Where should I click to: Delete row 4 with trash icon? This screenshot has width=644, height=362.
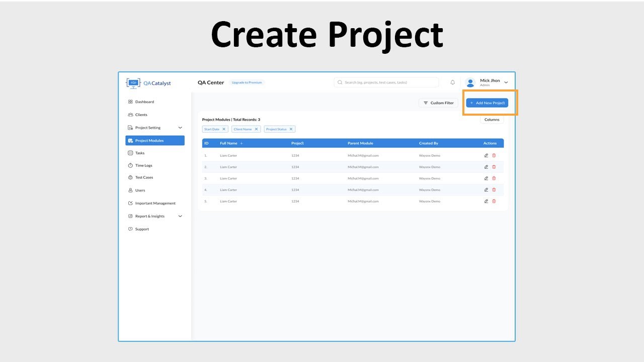[494, 190]
